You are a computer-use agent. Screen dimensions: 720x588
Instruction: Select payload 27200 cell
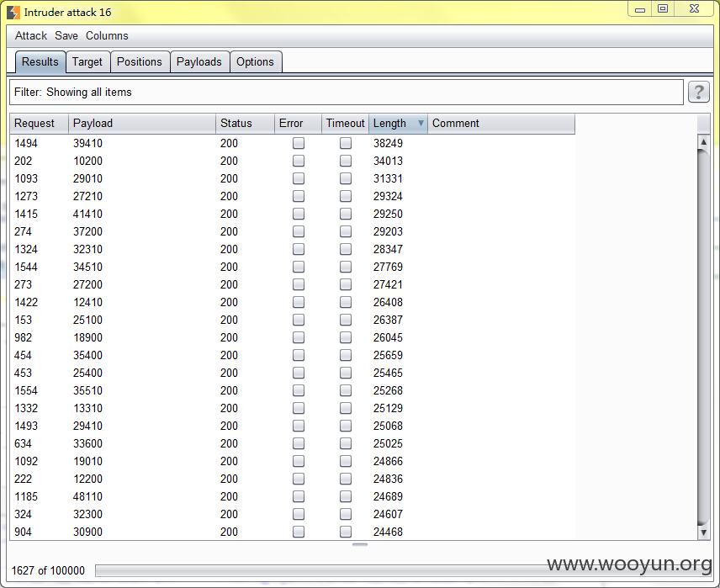pyautogui.click(x=87, y=285)
